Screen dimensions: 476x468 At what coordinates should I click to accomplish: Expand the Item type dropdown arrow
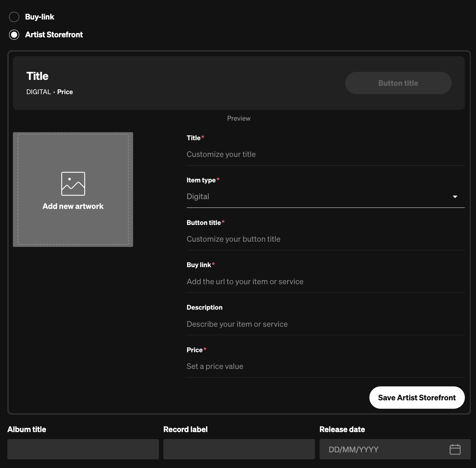tap(455, 197)
